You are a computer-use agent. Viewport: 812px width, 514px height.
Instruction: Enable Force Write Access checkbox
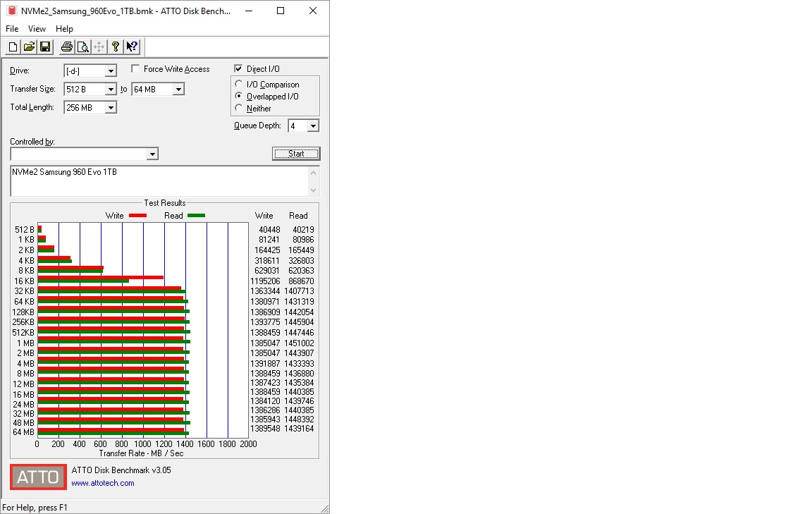(x=135, y=68)
